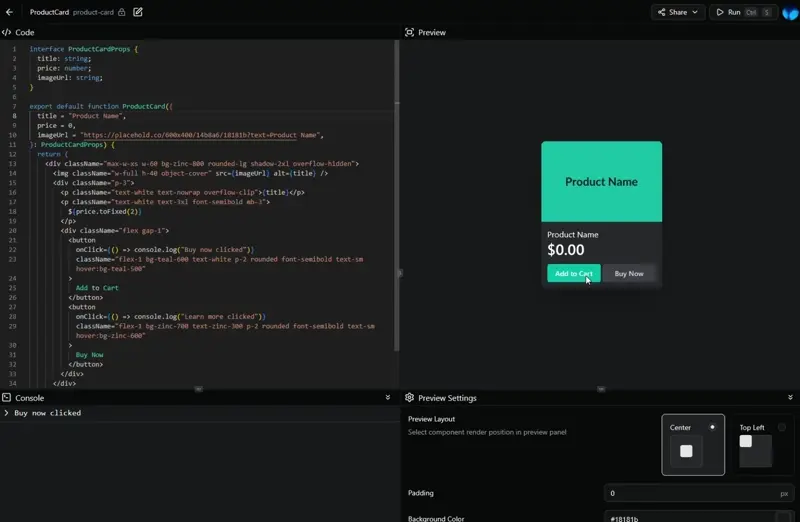The image size is (800, 522).
Task: Click the back arrow in top bar
Action: 10,12
